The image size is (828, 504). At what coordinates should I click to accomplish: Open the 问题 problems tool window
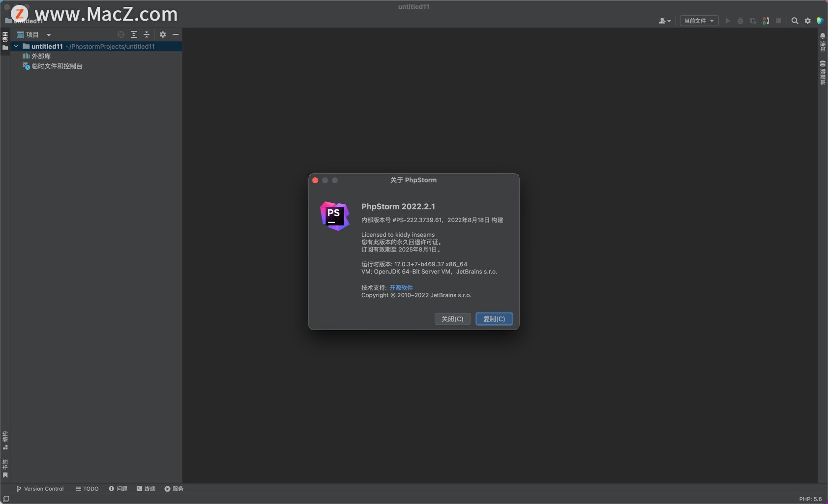click(x=118, y=489)
